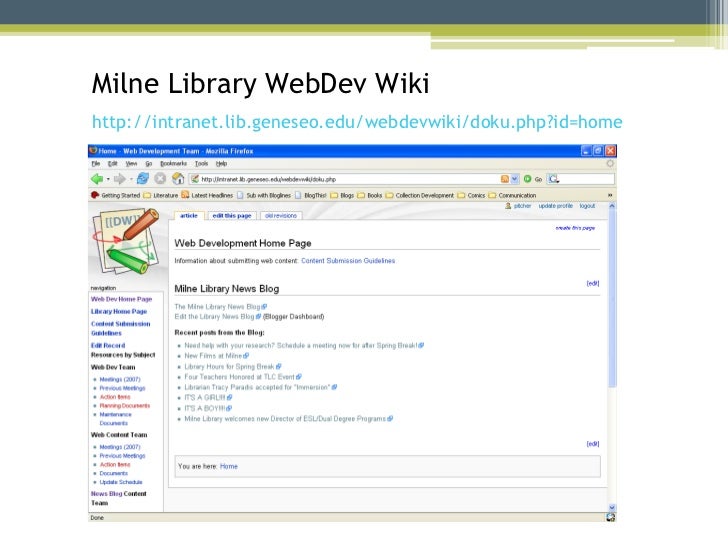Open the Getting Started bookmark
728x546 pixels.
(x=115, y=195)
